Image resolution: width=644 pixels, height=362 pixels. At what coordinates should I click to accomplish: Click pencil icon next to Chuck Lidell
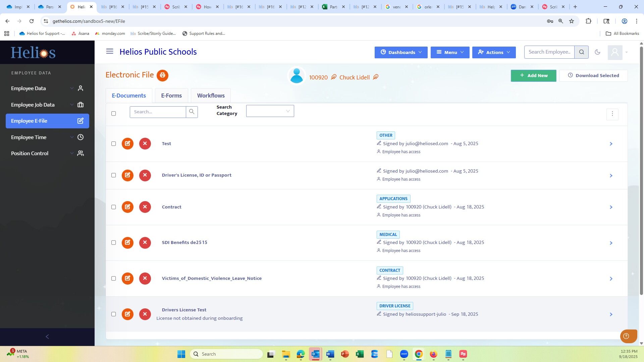[x=376, y=77]
